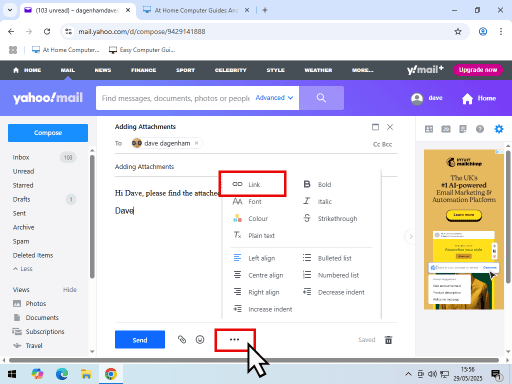Insert a Bulleted list
The image size is (512, 384).
click(x=327, y=258)
